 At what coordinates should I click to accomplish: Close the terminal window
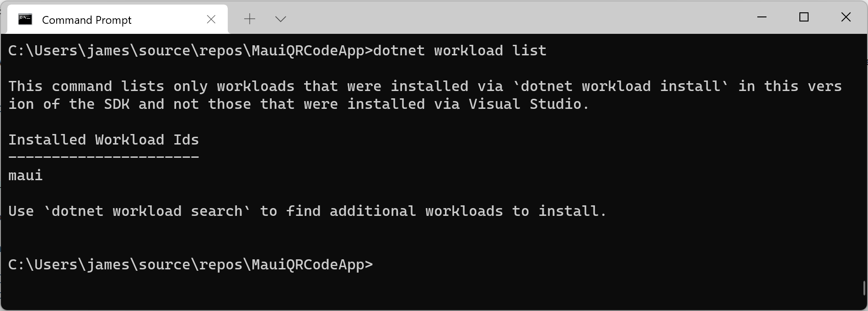[846, 17]
